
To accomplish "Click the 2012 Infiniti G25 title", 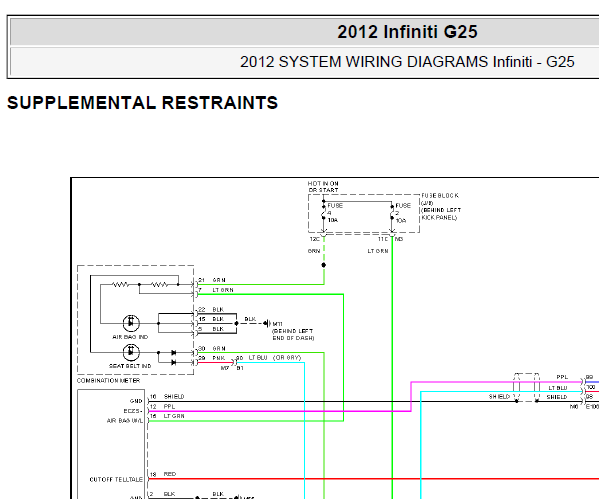I will pyautogui.click(x=407, y=32).
